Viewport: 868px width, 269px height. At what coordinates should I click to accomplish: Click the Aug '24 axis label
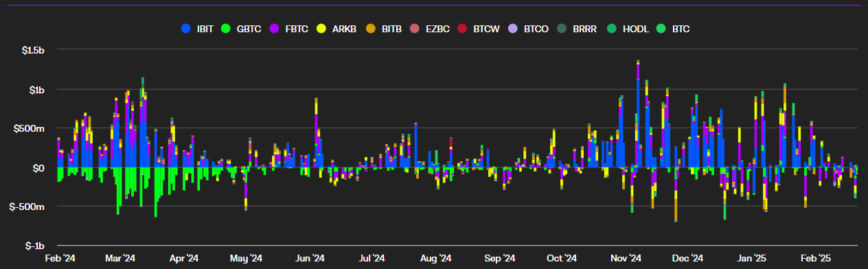435,258
